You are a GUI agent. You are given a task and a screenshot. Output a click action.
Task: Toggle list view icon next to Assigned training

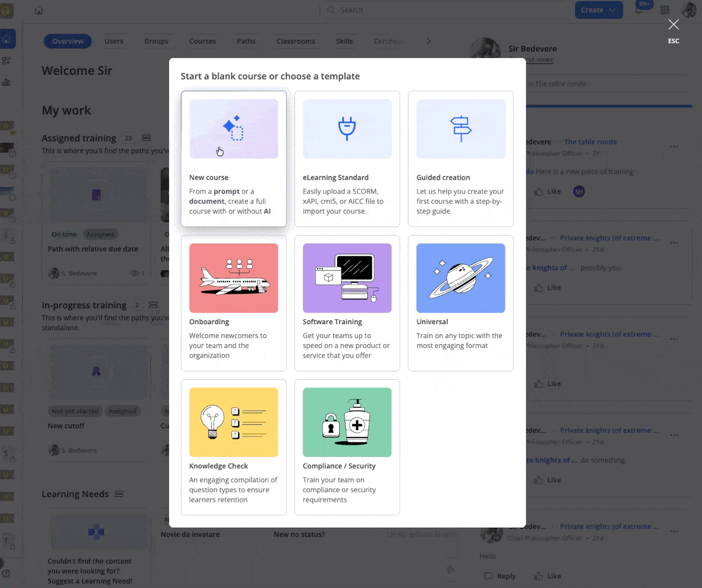coord(146,138)
